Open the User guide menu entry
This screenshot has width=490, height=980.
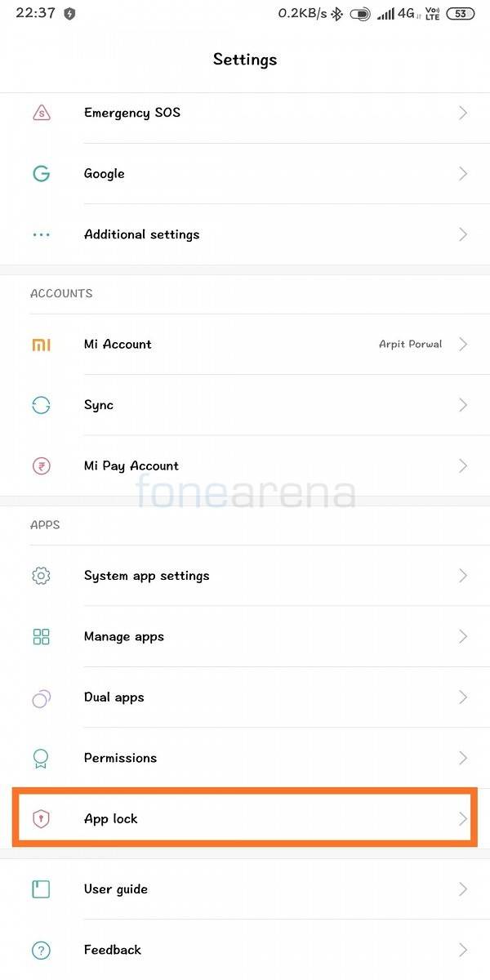tap(245, 889)
